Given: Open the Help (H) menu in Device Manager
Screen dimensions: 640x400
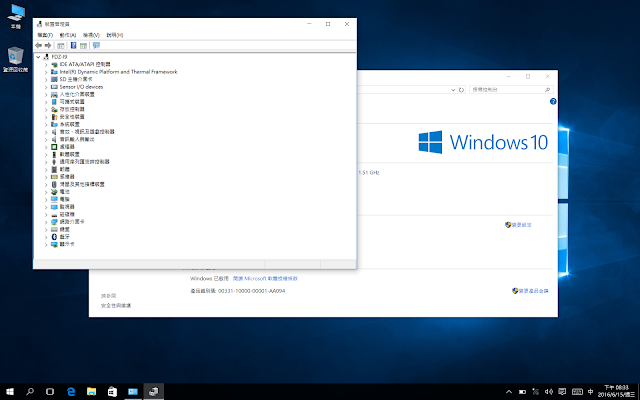Looking at the screenshot, I should [x=115, y=35].
